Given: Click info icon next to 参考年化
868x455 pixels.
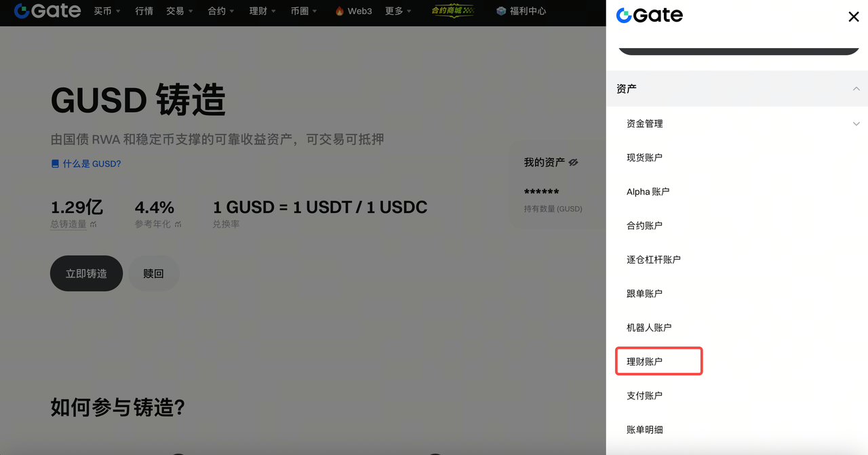Looking at the screenshot, I should click(x=178, y=224).
